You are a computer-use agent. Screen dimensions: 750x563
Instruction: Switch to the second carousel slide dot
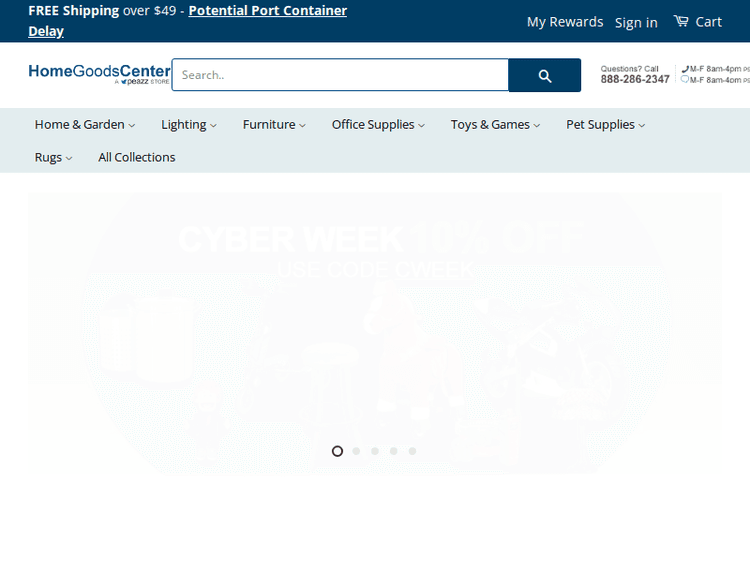(x=356, y=451)
